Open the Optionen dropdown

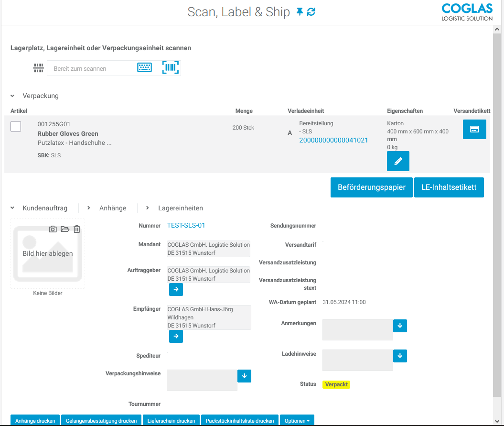click(x=297, y=421)
